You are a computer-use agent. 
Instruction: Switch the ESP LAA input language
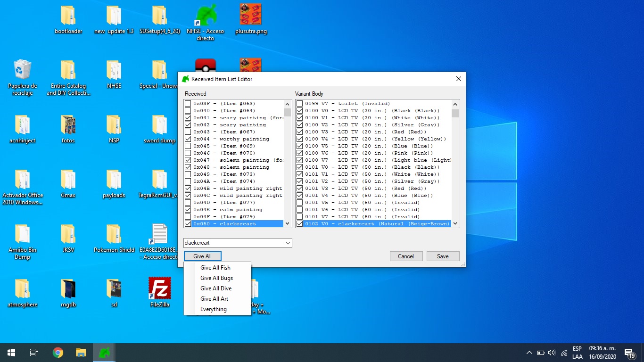click(x=577, y=353)
